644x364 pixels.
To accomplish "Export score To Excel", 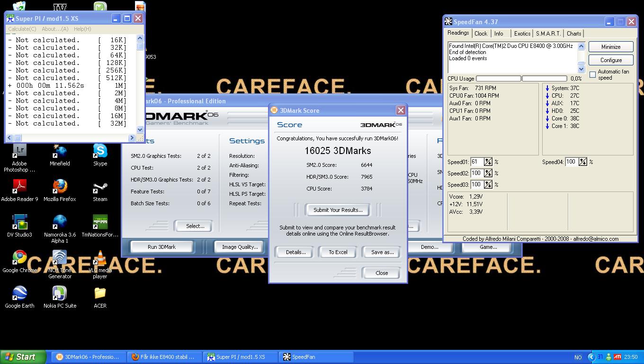I will tap(338, 252).
